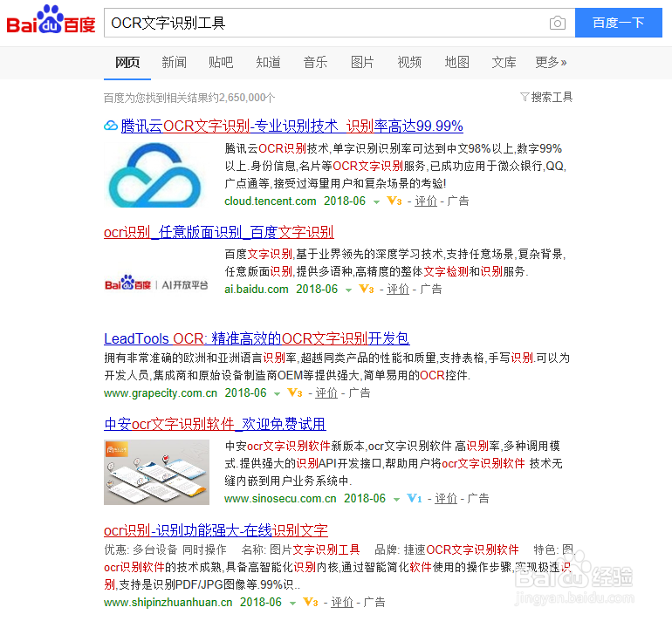Click Baidu AI开放平台 thumbnail
The width and height of the screenshot is (672, 621).
156,283
